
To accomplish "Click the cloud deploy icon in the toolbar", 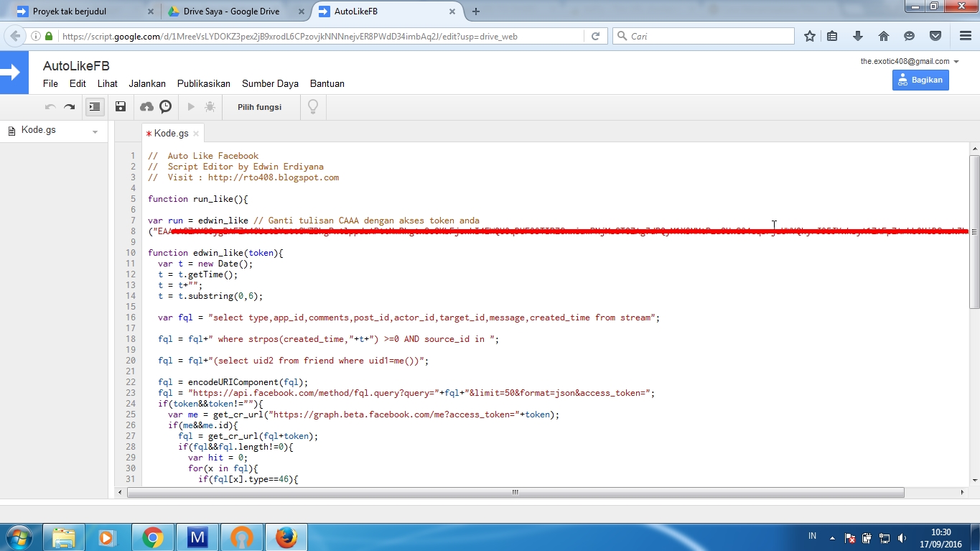I will click(146, 107).
